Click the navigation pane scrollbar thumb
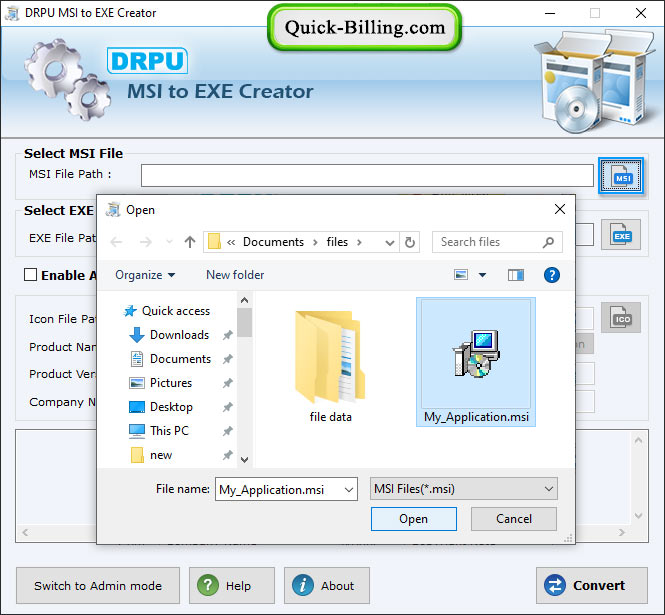665x615 pixels. point(244,322)
